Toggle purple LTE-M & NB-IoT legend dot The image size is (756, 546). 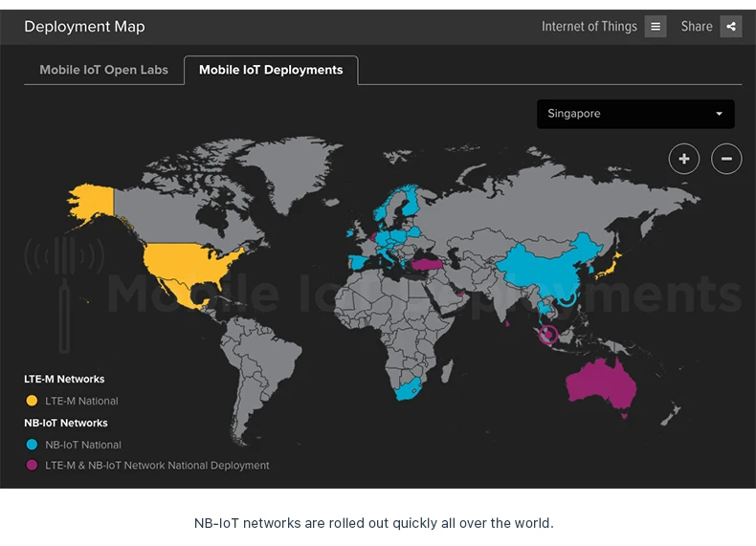[x=32, y=465]
